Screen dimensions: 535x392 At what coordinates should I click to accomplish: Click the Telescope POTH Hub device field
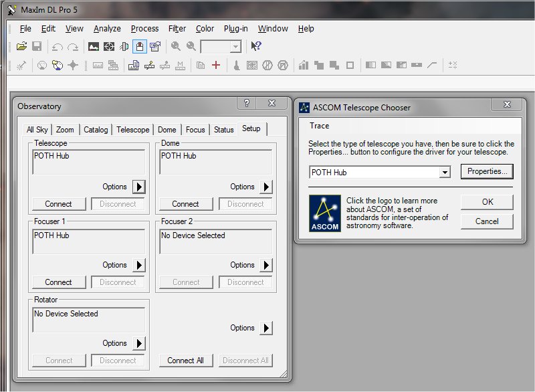click(x=89, y=162)
